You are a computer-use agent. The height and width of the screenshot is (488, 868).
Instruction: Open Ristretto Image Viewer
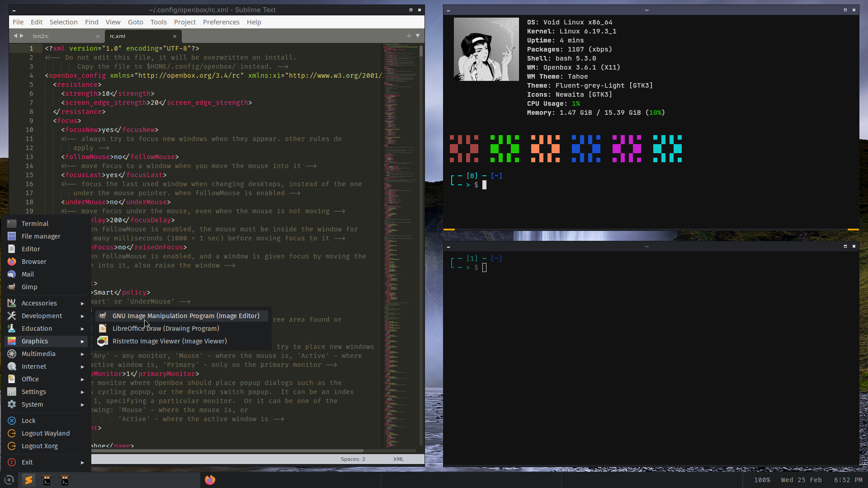point(170,341)
